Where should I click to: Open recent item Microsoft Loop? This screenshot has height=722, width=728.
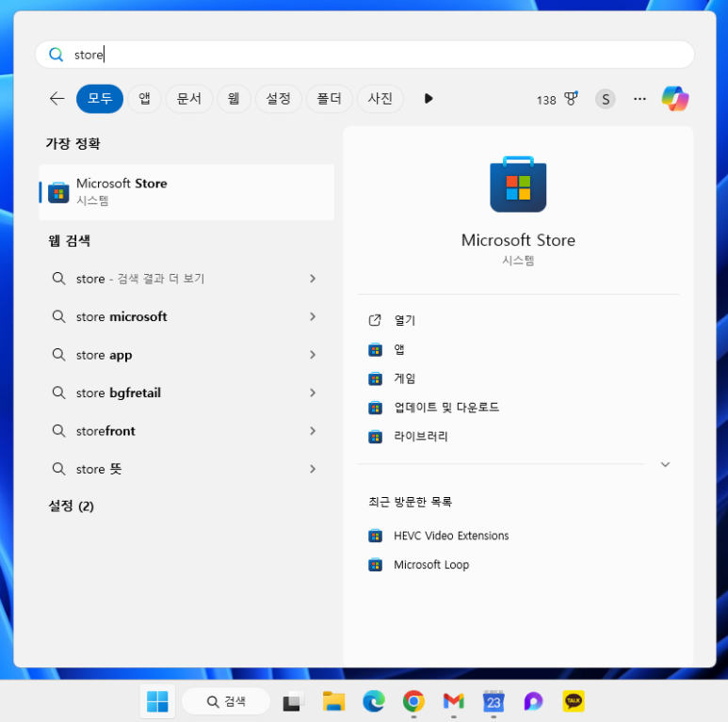(x=518, y=565)
